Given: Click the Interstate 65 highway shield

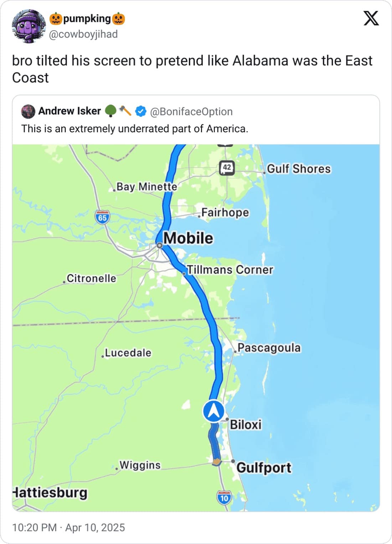Looking at the screenshot, I should pos(102,217).
